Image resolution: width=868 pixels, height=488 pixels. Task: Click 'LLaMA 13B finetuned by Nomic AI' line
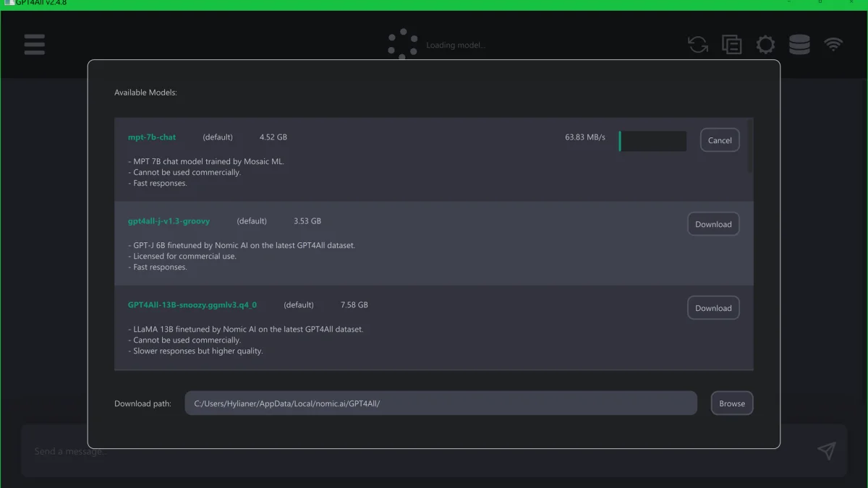click(x=246, y=330)
